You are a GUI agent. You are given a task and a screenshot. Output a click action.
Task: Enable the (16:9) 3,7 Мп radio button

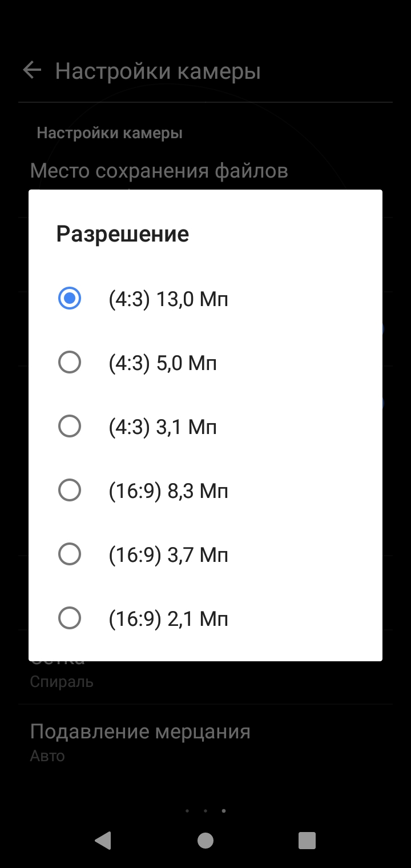pos(70,554)
